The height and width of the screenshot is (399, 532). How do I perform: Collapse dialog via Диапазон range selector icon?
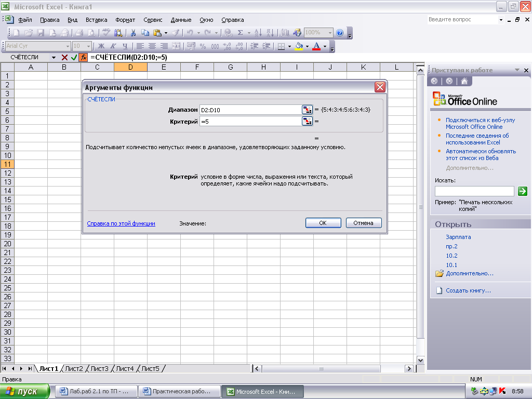point(307,110)
